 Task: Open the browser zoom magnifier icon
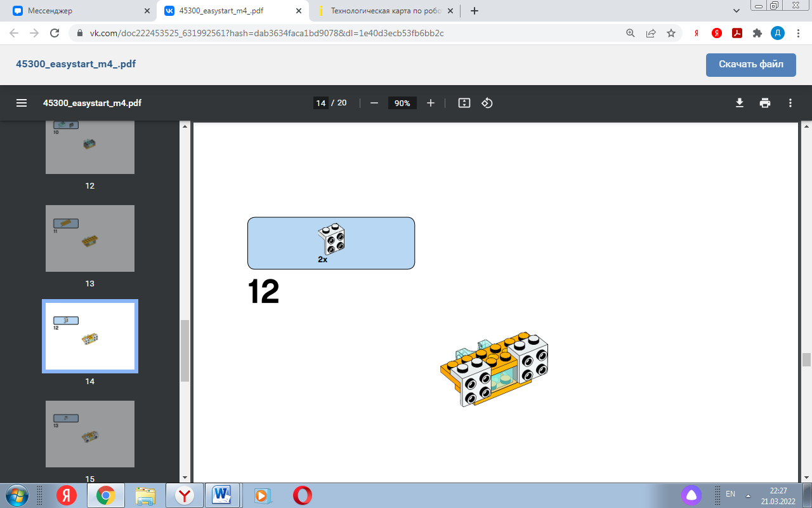(631, 33)
